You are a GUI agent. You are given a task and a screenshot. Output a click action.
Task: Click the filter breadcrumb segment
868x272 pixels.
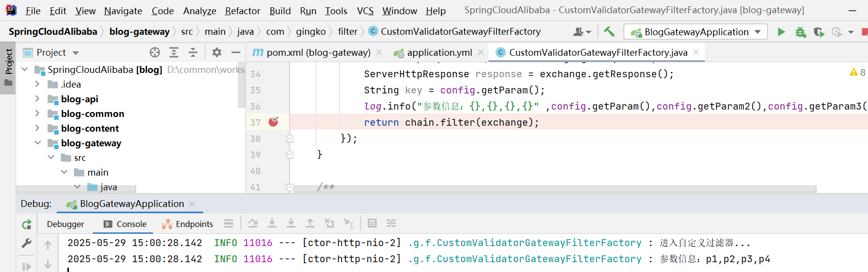point(348,32)
